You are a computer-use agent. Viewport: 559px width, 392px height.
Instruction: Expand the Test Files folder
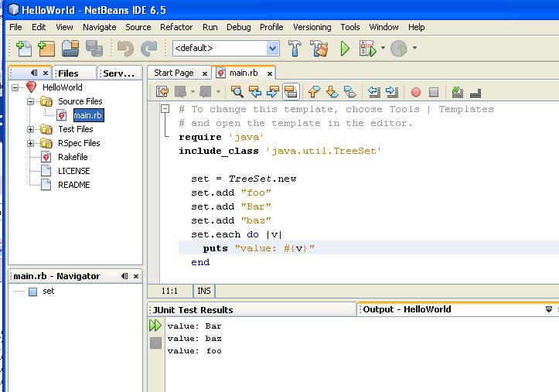[31, 129]
